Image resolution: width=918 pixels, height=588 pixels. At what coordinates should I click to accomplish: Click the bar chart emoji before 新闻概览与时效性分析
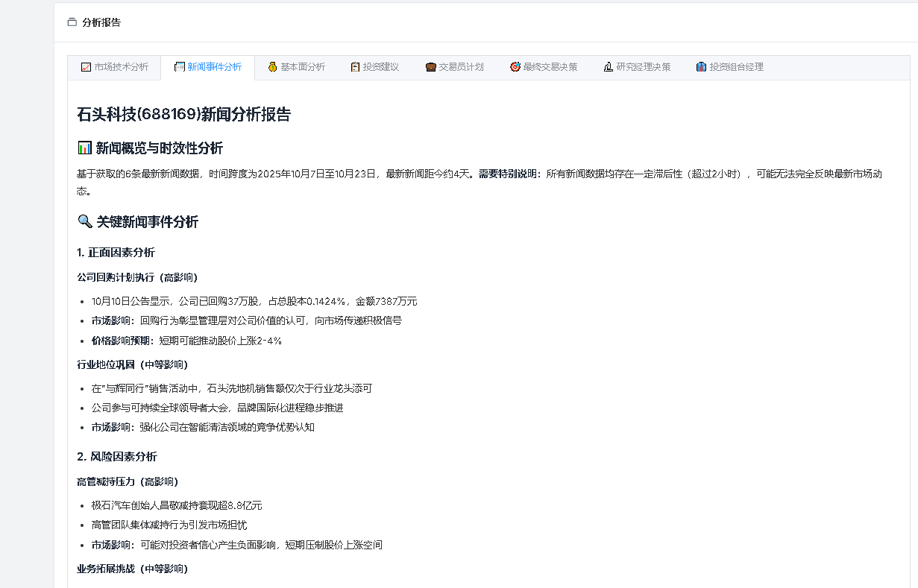pos(84,148)
